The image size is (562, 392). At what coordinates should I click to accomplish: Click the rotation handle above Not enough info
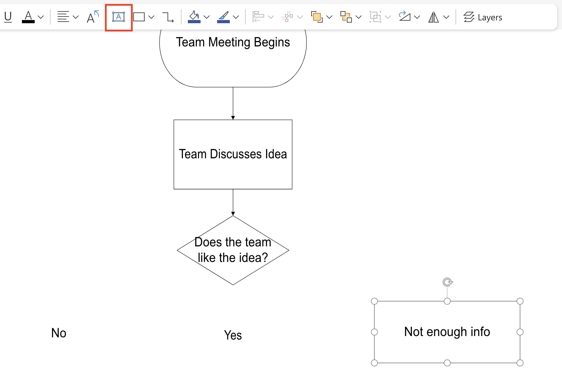447,282
